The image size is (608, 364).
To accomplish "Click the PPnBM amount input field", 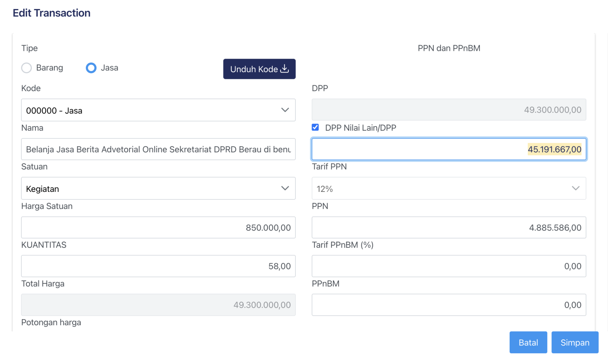I will [x=449, y=305].
